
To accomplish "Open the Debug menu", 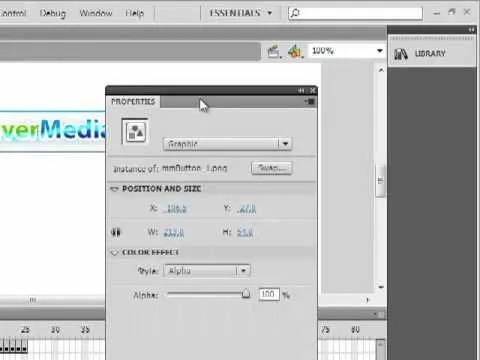I will click(53, 13).
